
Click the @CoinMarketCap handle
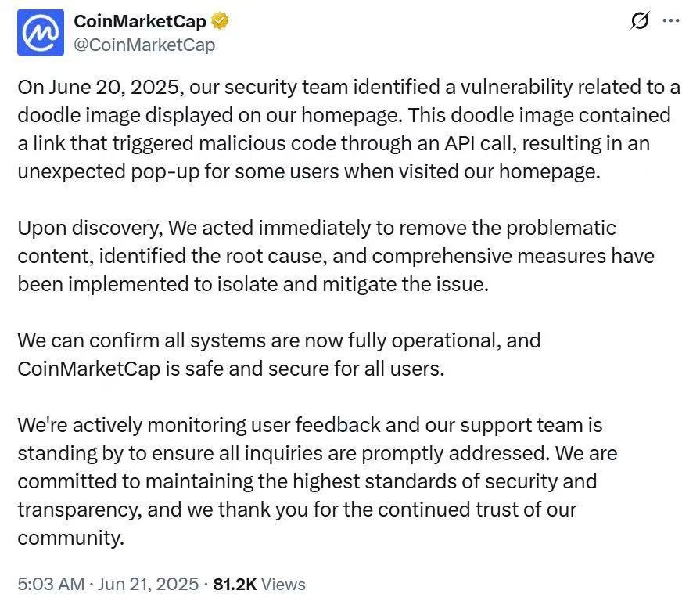(144, 45)
